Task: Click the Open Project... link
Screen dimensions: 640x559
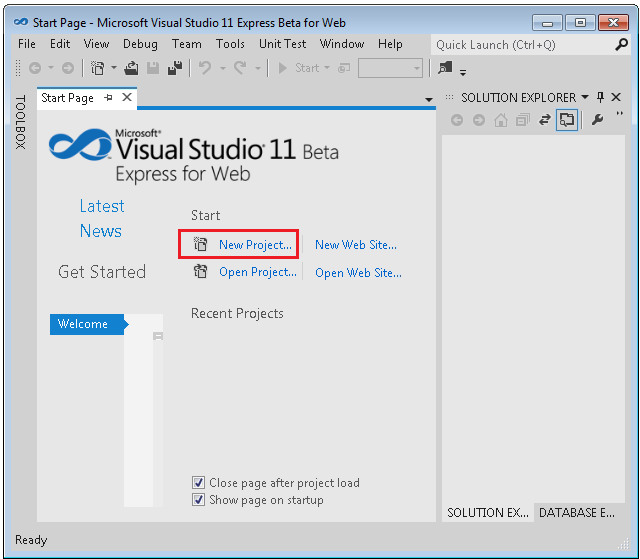Action: (258, 272)
